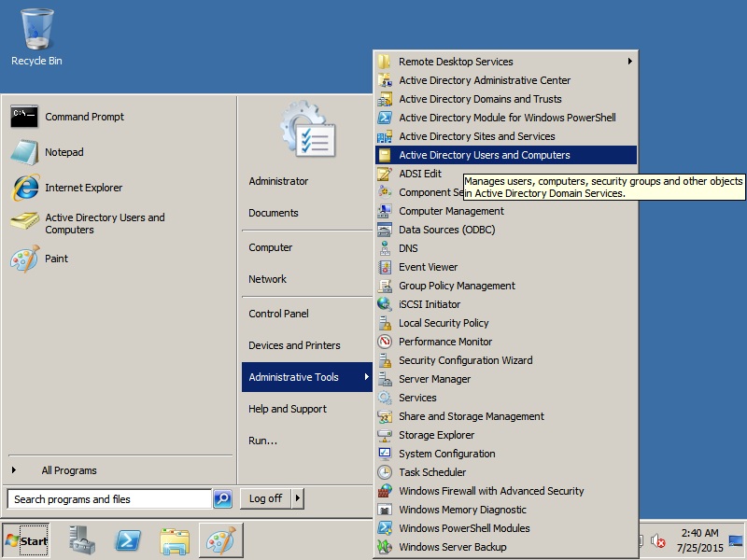Open Server Manager icon on the taskbar
747x560 pixels.
pyautogui.click(x=82, y=540)
